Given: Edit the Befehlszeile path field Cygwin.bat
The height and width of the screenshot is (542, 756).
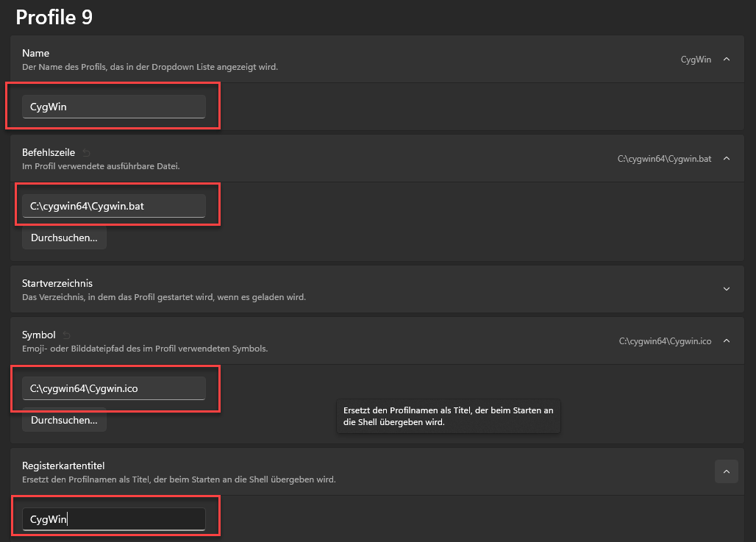Looking at the screenshot, I should (114, 206).
